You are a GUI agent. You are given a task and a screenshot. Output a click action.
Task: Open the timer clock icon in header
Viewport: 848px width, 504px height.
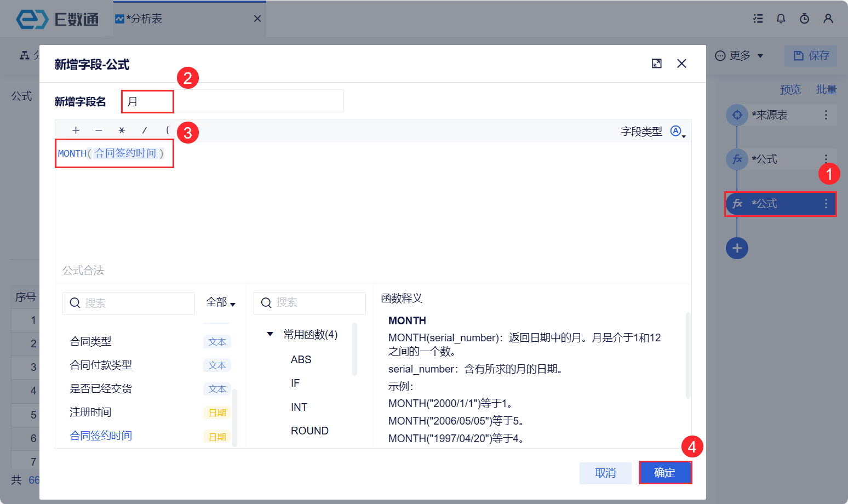click(804, 19)
